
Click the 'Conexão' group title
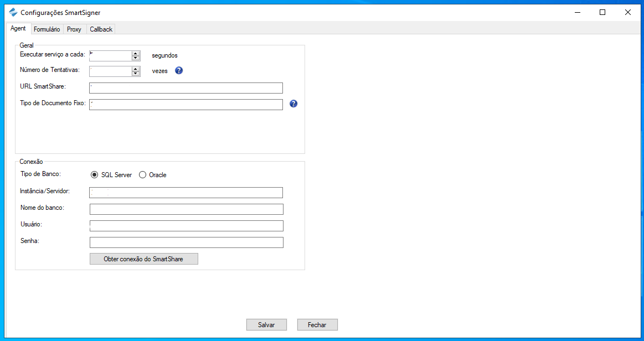click(x=31, y=162)
